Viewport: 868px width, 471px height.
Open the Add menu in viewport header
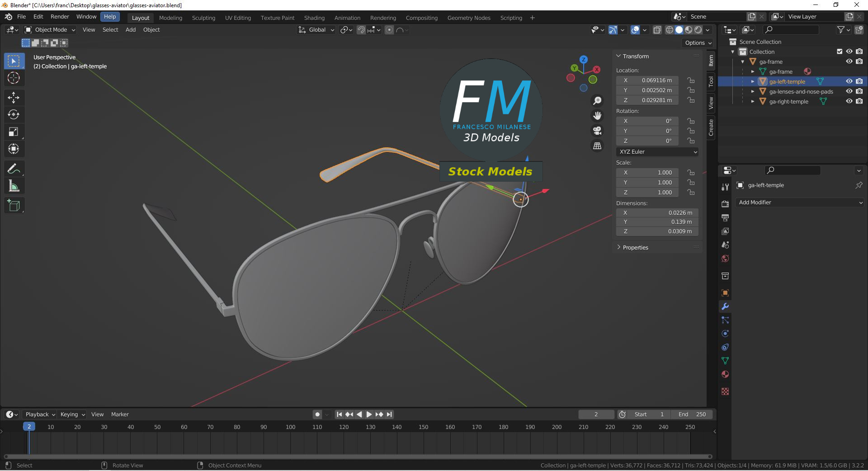[131, 30]
